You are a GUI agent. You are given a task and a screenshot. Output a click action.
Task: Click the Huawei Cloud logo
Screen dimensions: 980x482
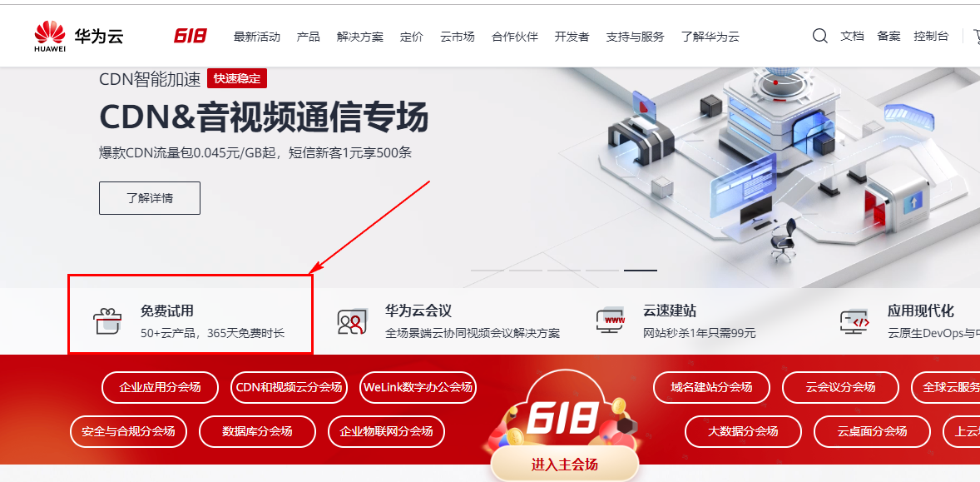coord(79,37)
